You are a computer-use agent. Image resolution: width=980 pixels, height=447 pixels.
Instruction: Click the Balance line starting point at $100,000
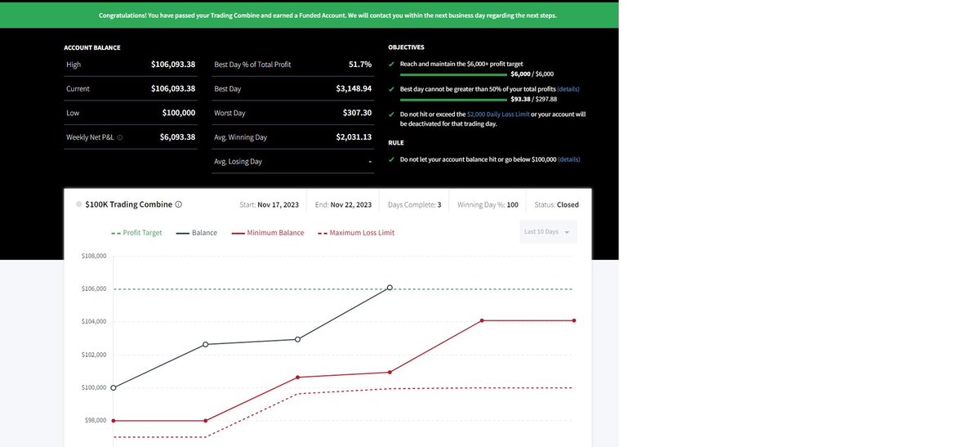[114, 387]
